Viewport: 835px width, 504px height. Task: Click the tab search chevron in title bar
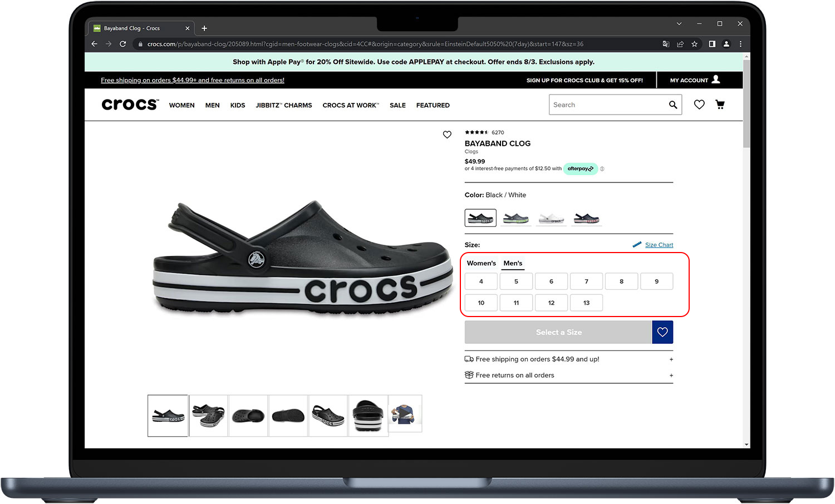click(x=679, y=24)
